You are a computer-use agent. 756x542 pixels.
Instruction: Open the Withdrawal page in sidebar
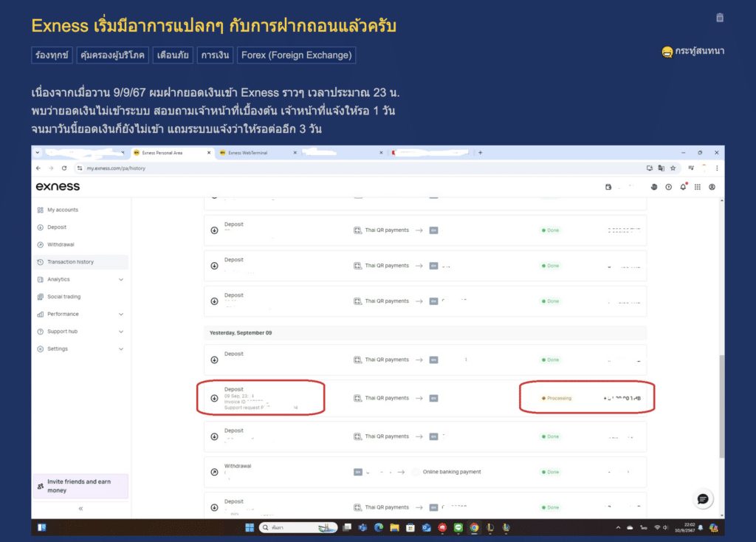coord(61,244)
